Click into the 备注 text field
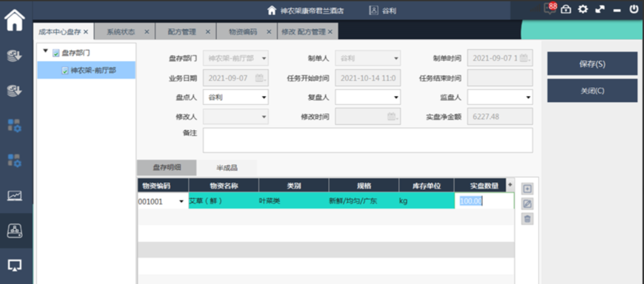Image resolution: width=644 pixels, height=284 pixels. 367,140
